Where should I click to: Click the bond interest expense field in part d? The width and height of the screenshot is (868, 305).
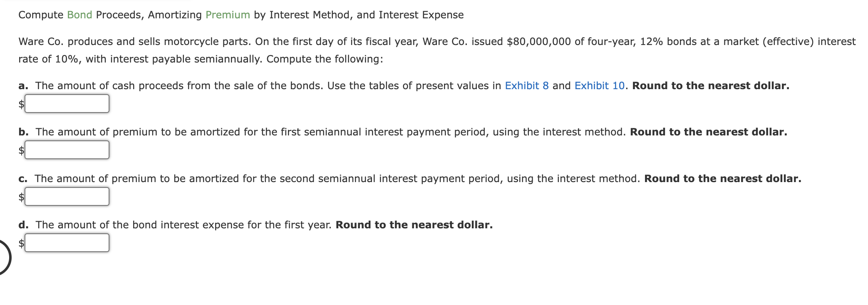click(x=67, y=242)
